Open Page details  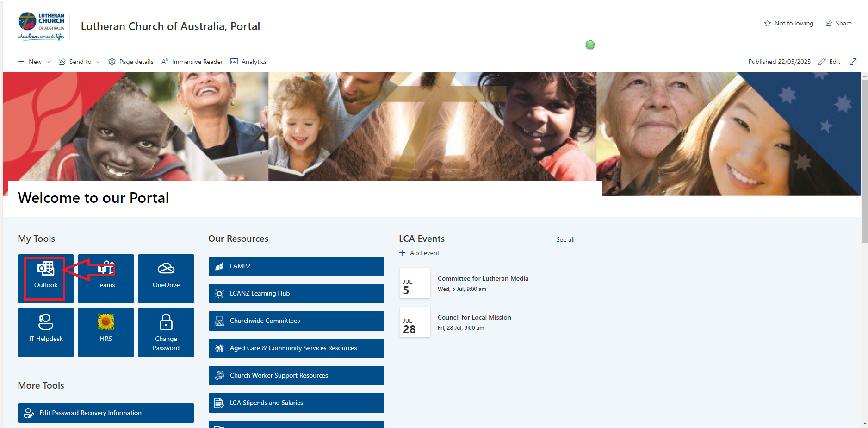click(x=131, y=62)
